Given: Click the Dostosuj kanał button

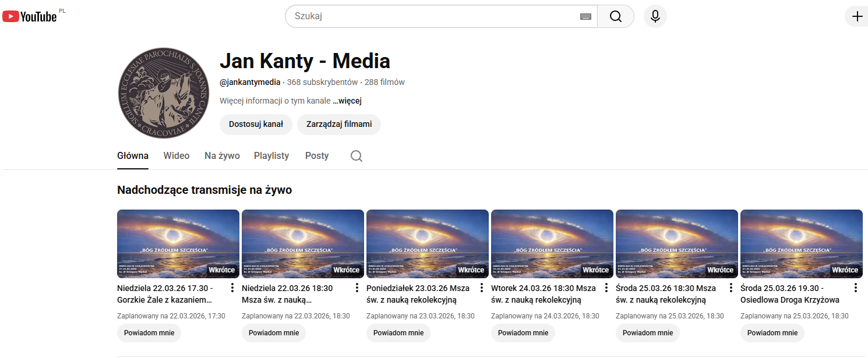Looking at the screenshot, I should [x=256, y=124].
